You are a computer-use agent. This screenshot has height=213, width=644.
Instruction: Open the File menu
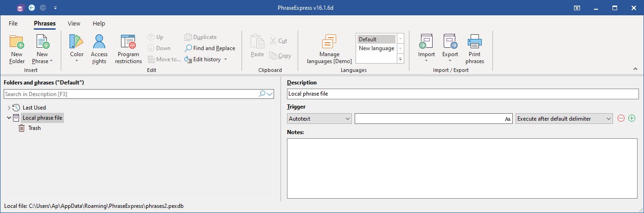13,24
